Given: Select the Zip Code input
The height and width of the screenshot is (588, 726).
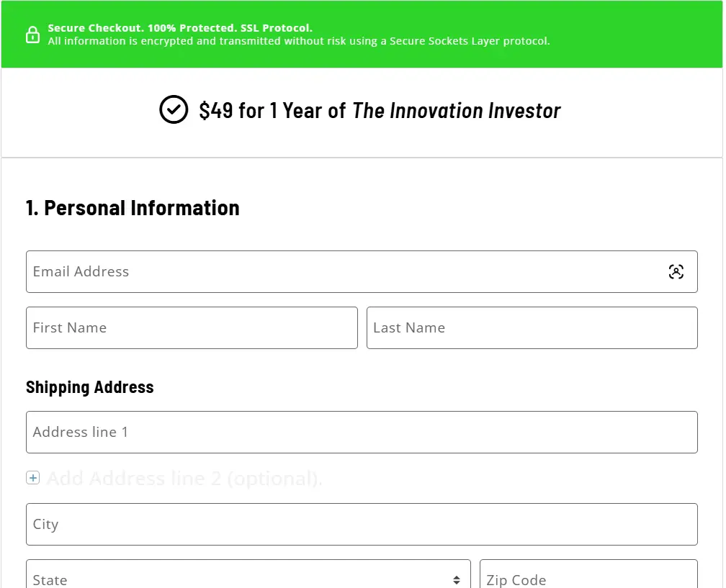Looking at the screenshot, I should [588, 578].
